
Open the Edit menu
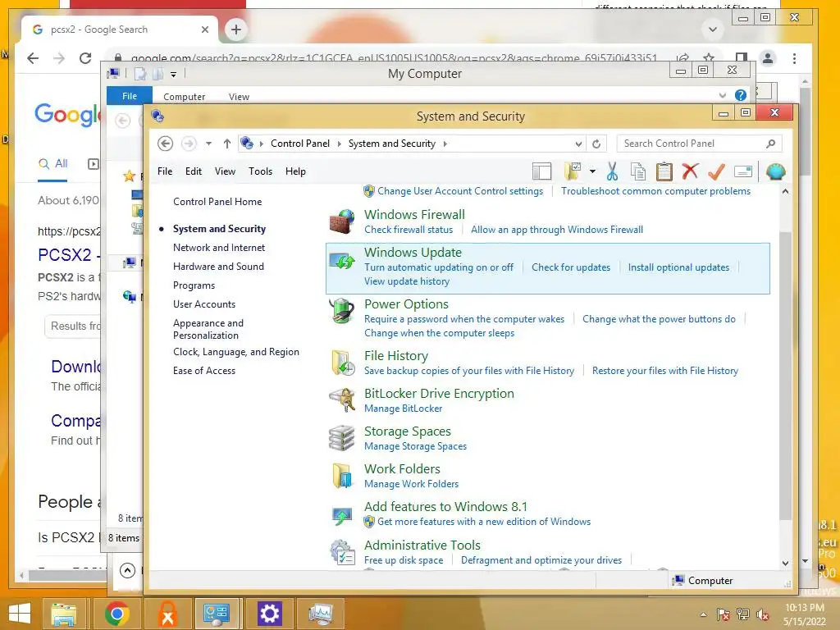[x=194, y=171]
